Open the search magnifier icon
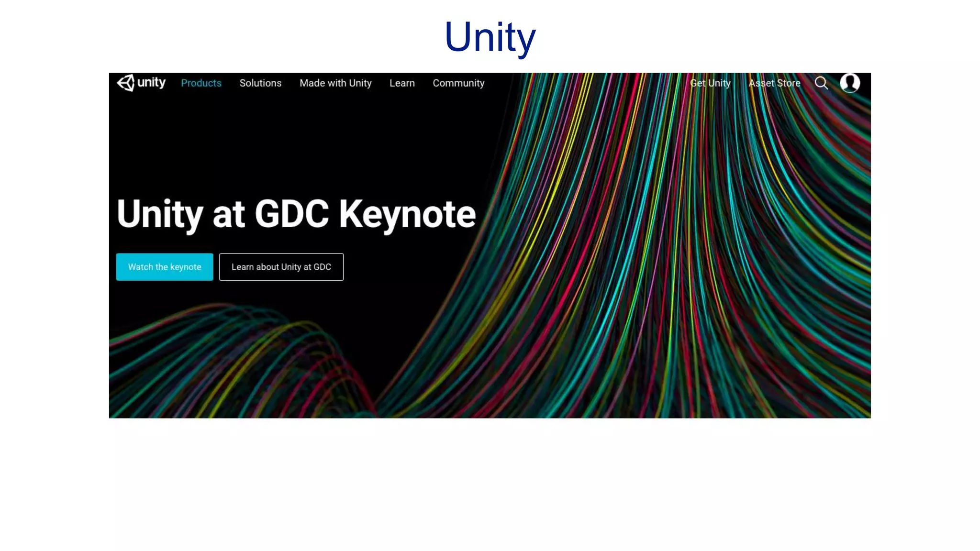The image size is (980, 551). pos(821,83)
